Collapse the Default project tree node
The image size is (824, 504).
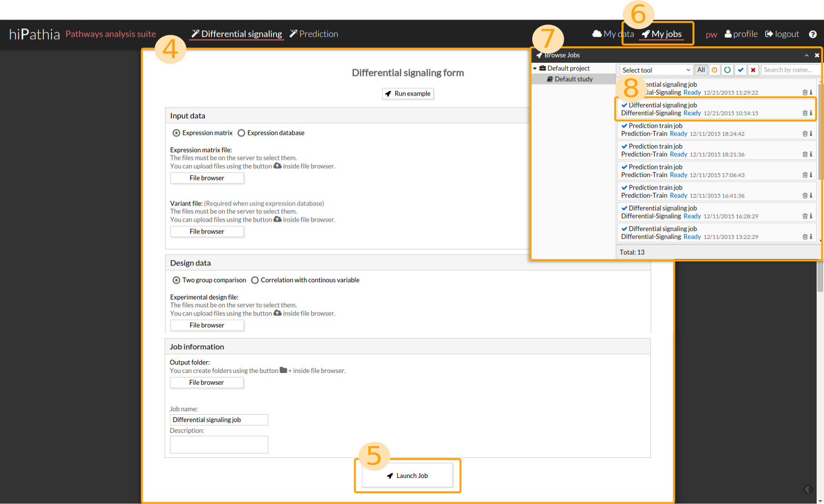(x=535, y=69)
